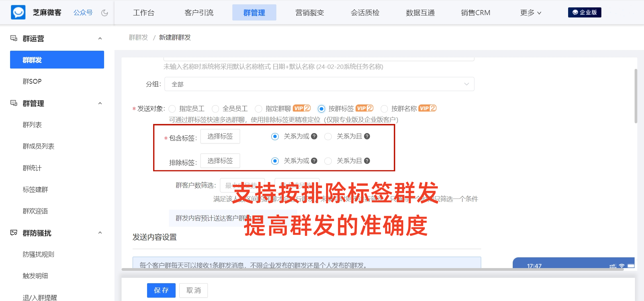Screen dimensions: 644x301
Task: Open the 数据互通 tab
Action: point(420,13)
